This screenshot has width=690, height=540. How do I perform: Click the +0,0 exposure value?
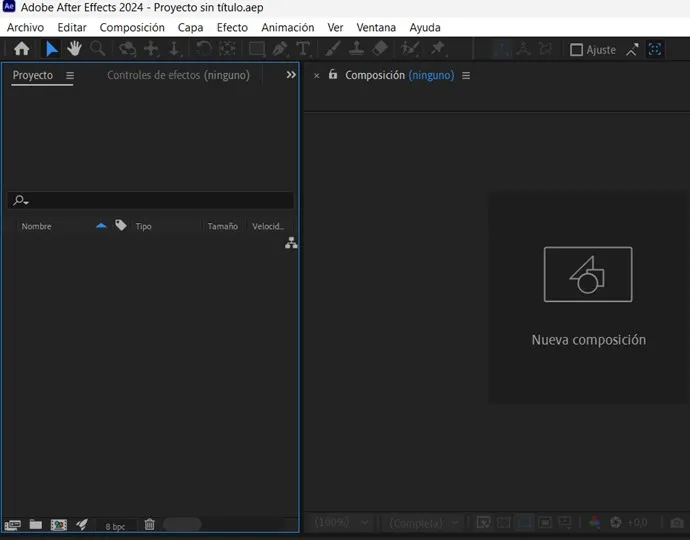click(637, 522)
